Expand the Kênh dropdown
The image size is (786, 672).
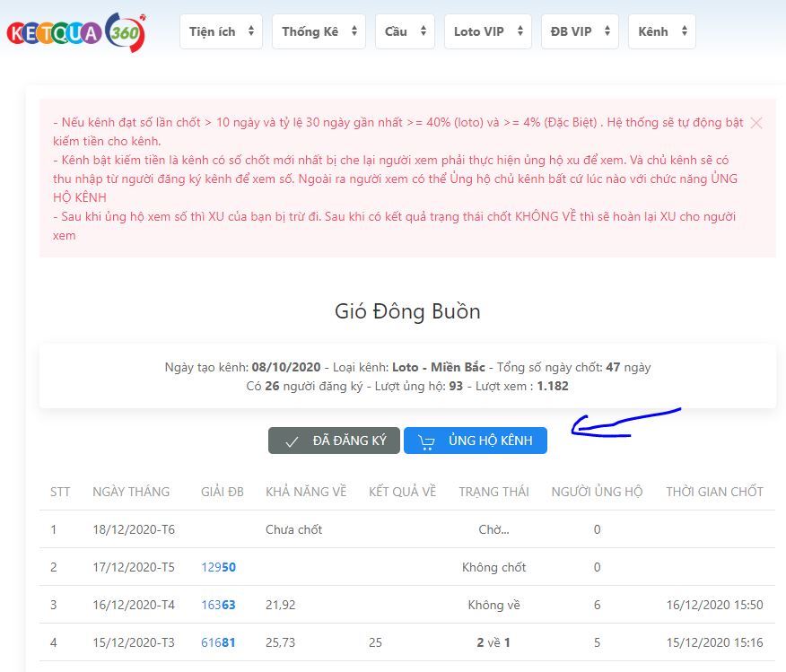pos(661,31)
